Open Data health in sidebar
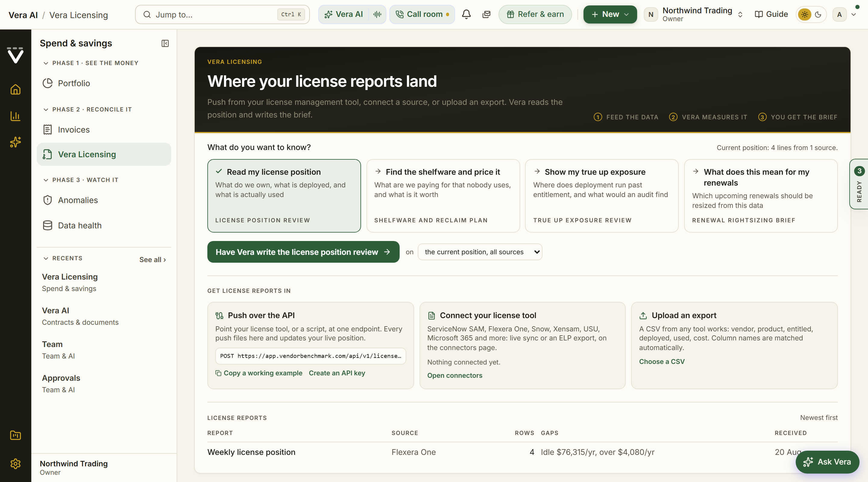The width and height of the screenshot is (868, 482). pyautogui.click(x=104, y=225)
